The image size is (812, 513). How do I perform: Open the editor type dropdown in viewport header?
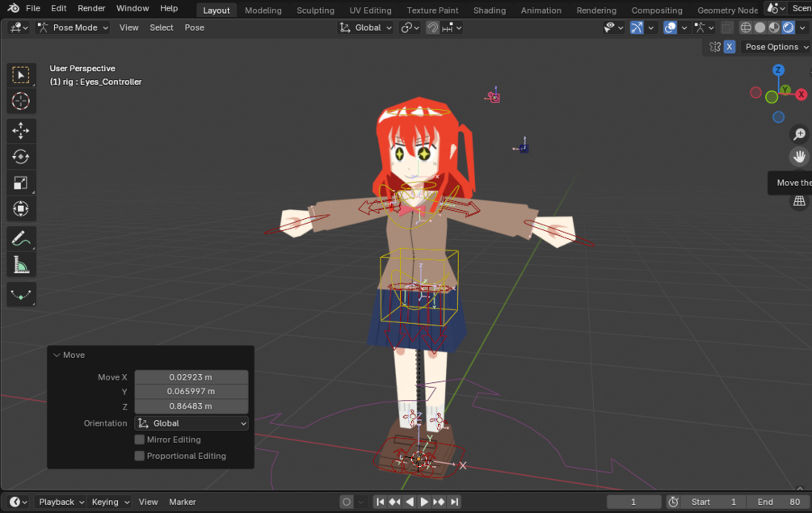tap(19, 27)
